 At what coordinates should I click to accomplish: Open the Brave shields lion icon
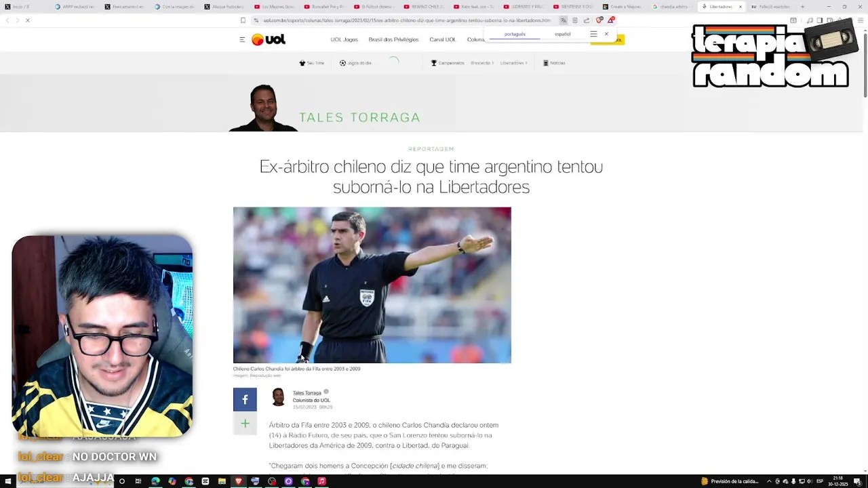pos(599,20)
